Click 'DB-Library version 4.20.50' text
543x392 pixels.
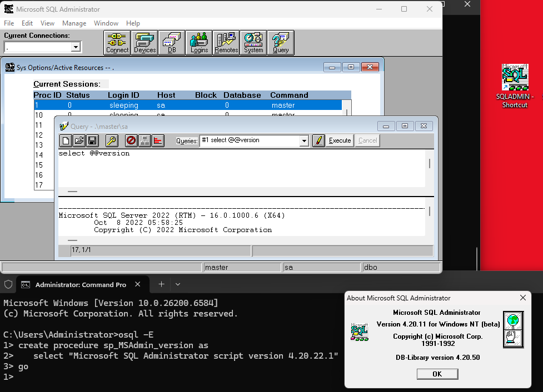click(438, 358)
